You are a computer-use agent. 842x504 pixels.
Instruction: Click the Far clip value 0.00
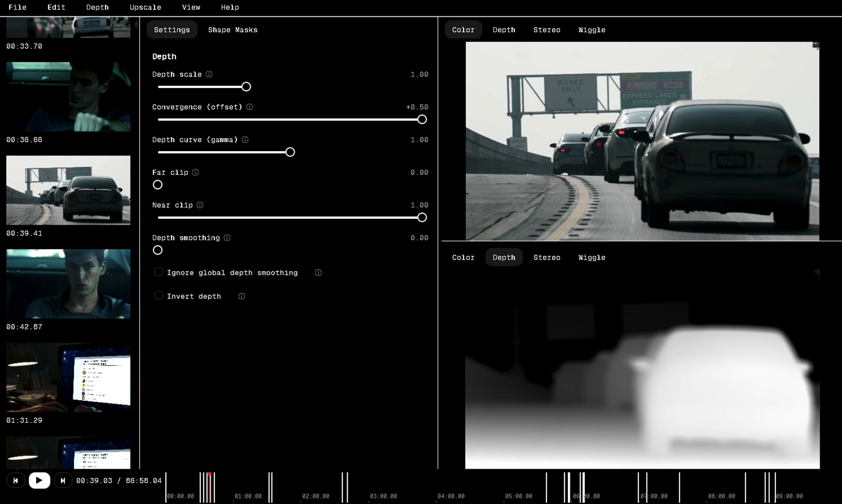420,173
